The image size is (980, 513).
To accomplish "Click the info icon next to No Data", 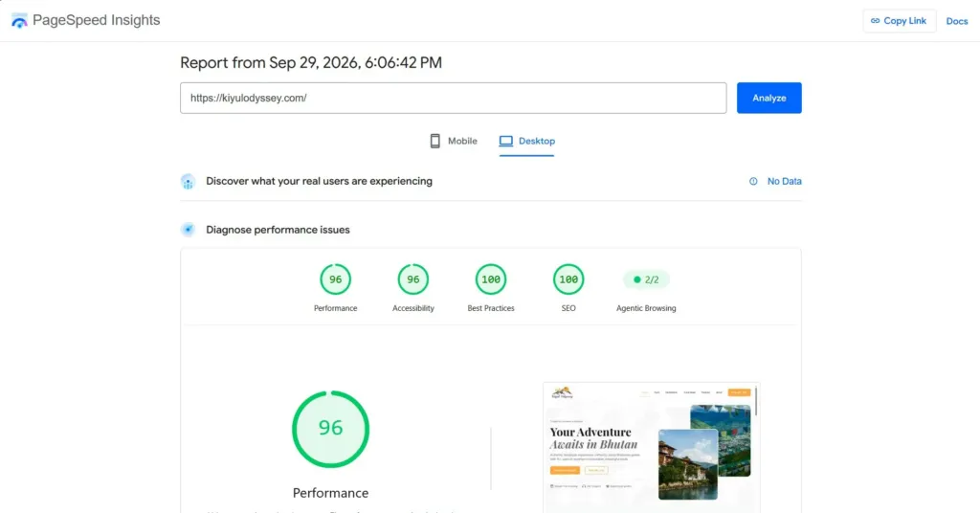I will point(753,181).
